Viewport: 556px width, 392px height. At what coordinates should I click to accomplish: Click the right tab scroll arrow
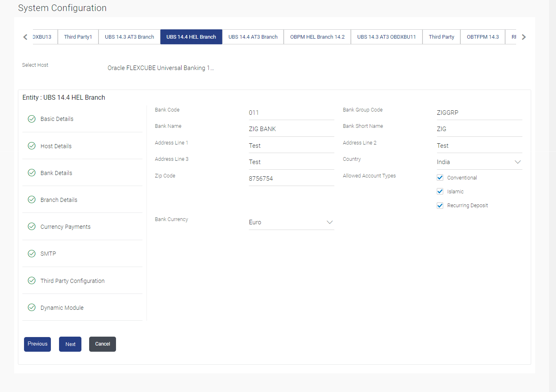[524, 37]
